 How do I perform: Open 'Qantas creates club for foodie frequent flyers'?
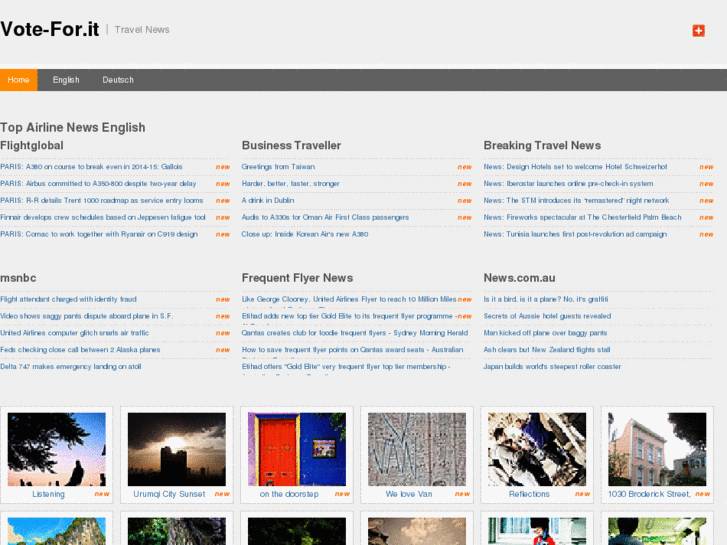click(x=355, y=333)
